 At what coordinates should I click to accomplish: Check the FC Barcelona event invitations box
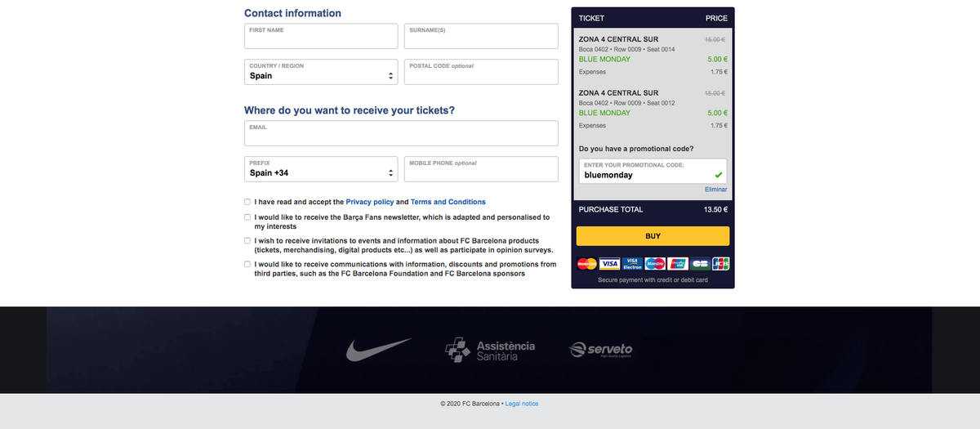[x=247, y=241]
